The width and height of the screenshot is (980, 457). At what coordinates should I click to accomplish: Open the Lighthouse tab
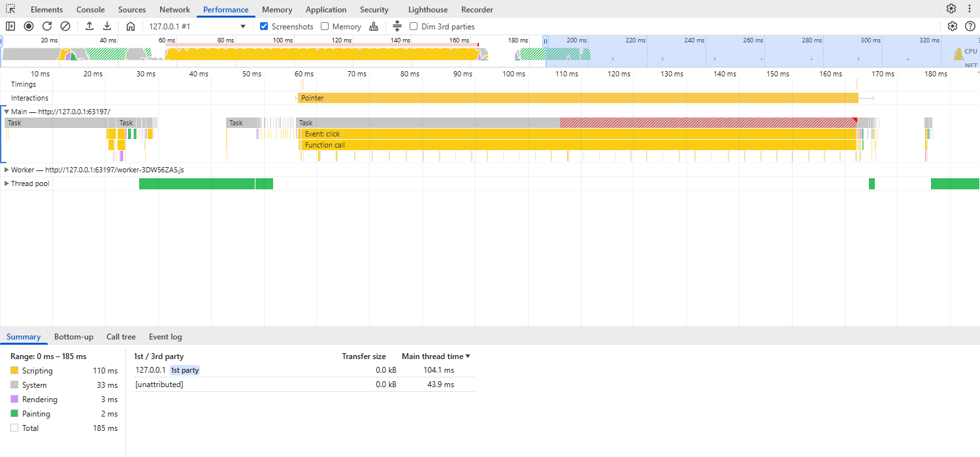(428, 10)
